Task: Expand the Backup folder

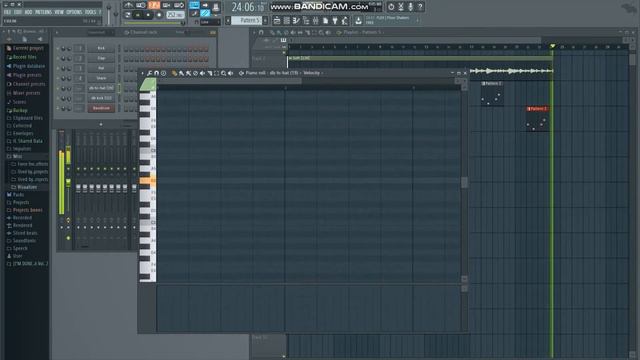Action: coord(20,110)
